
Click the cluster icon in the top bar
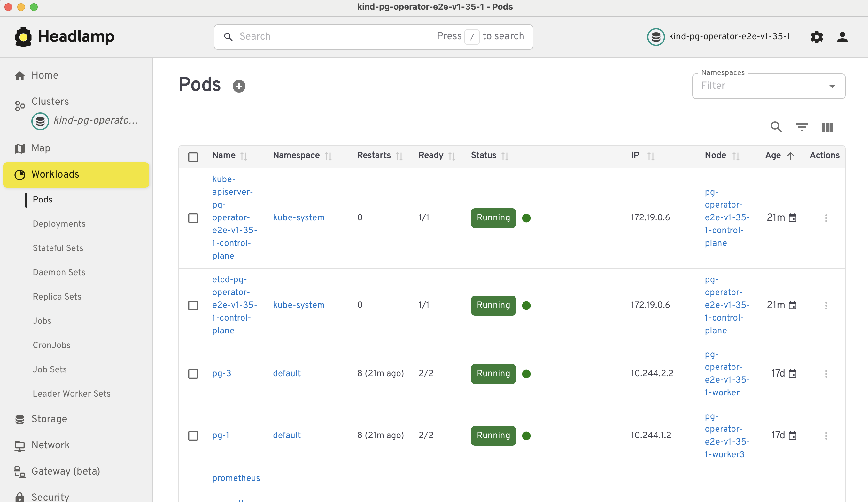[x=656, y=37]
